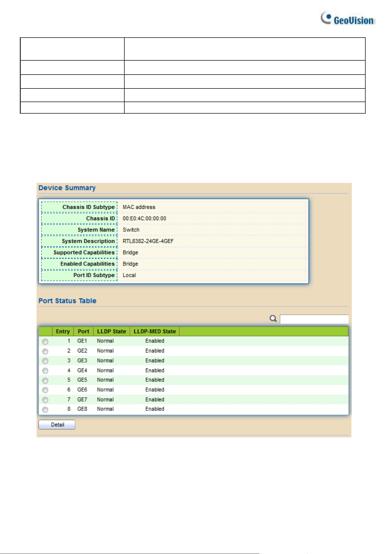
Task: Choose the GE4 port radio button
Action: [x=45, y=371]
